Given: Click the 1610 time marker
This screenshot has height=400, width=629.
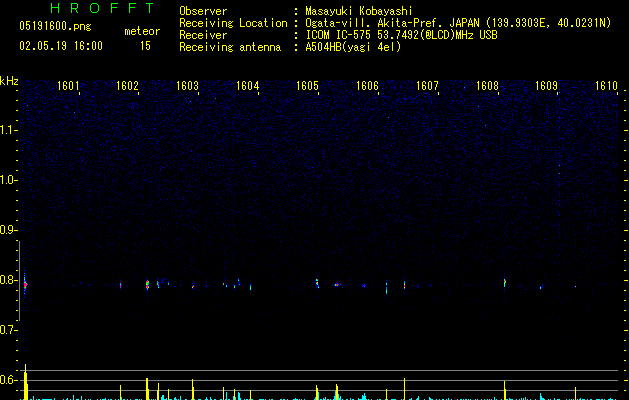Looking at the screenshot, I should pos(606,86).
